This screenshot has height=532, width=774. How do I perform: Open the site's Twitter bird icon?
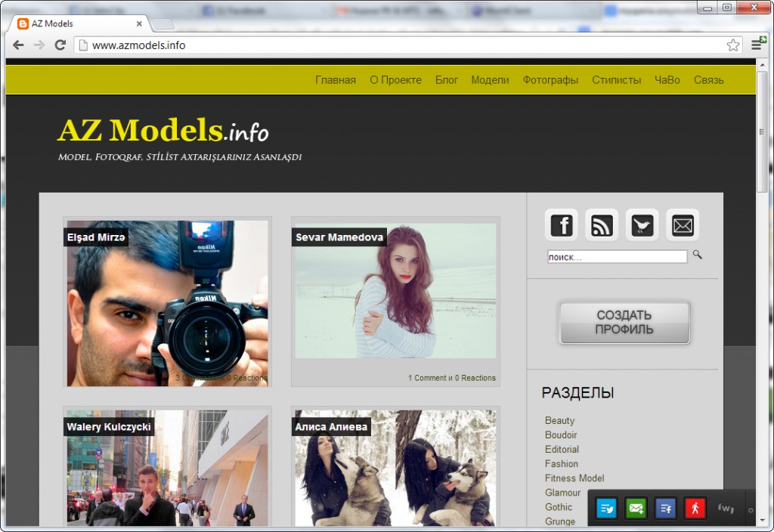click(x=642, y=225)
